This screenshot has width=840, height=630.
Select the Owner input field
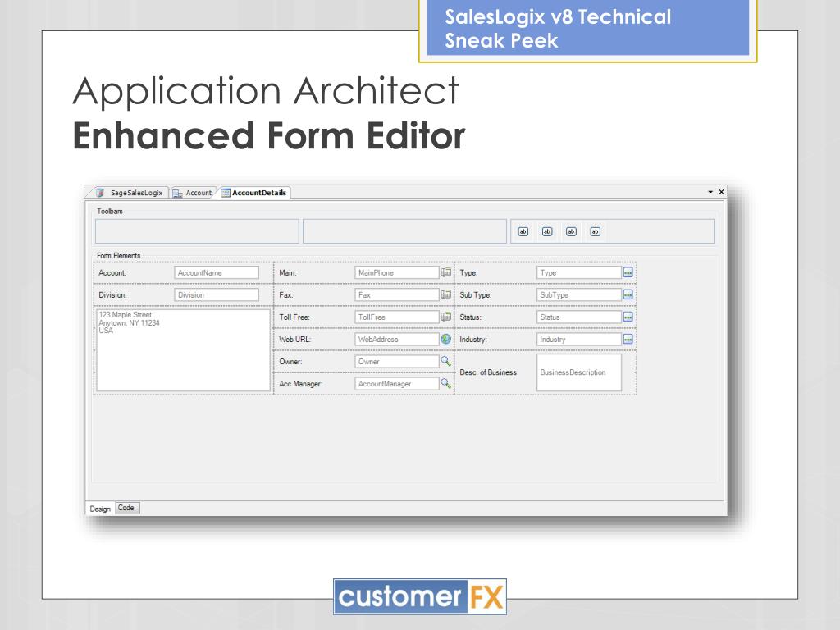click(x=397, y=362)
